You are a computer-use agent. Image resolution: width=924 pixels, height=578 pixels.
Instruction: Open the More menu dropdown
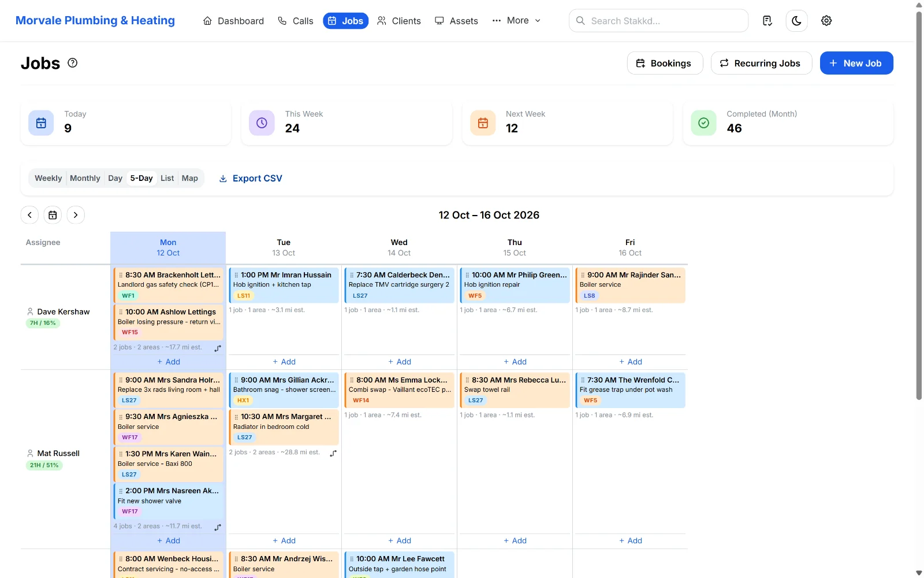point(516,21)
